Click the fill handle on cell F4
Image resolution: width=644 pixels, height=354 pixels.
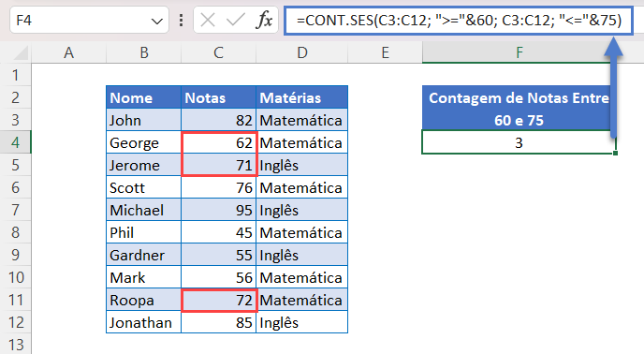click(x=615, y=153)
